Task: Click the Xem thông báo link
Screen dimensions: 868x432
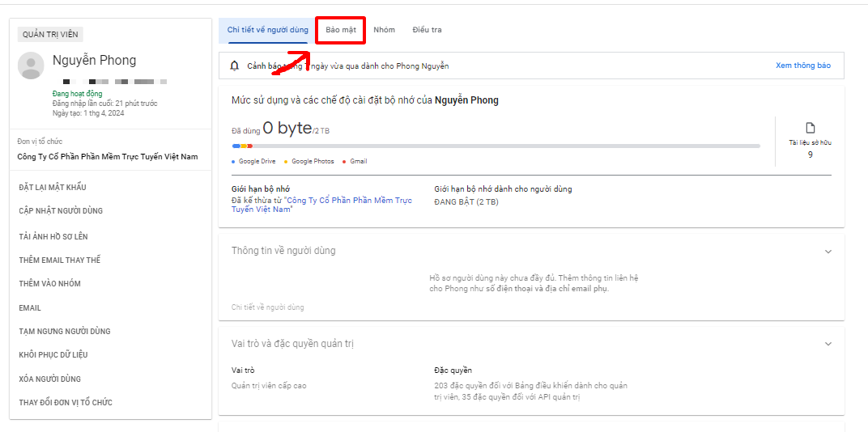Action: [802, 66]
